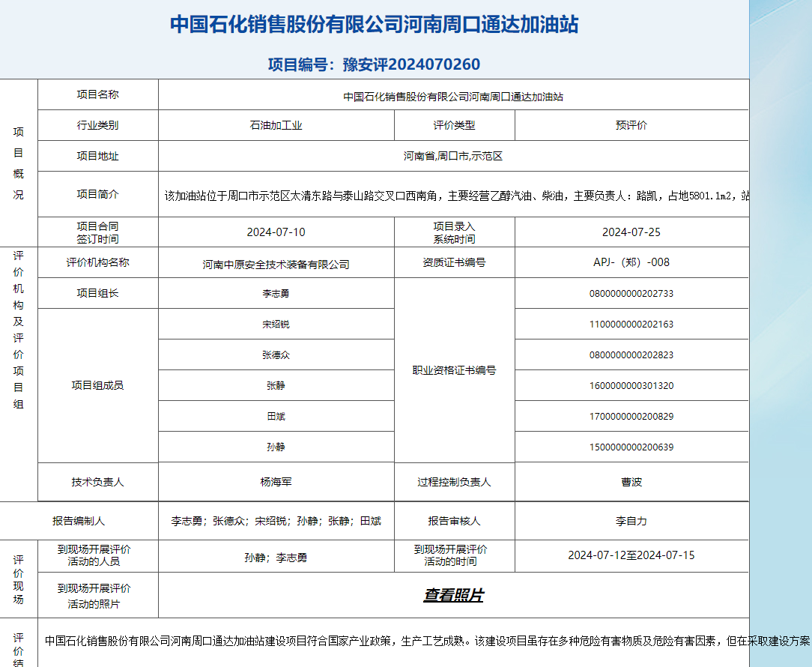Click the 到现场开展评价活动的人员 label
Screen dimensions: 812x667
(x=94, y=555)
